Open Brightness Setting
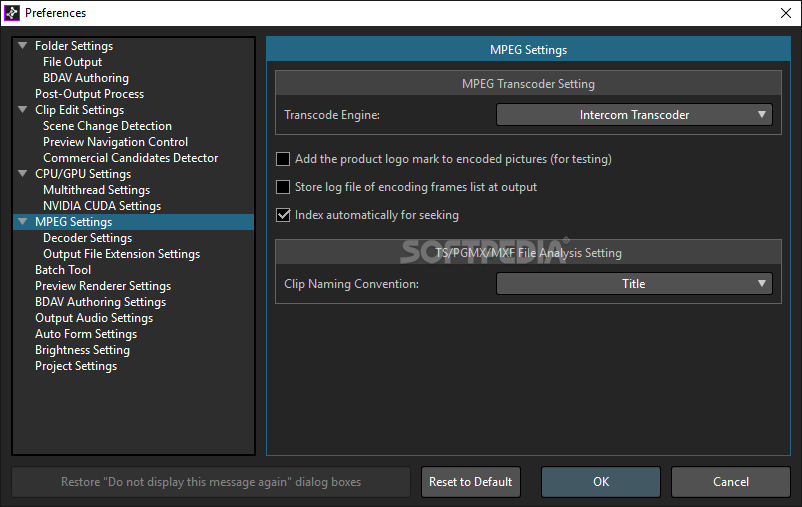 82,350
